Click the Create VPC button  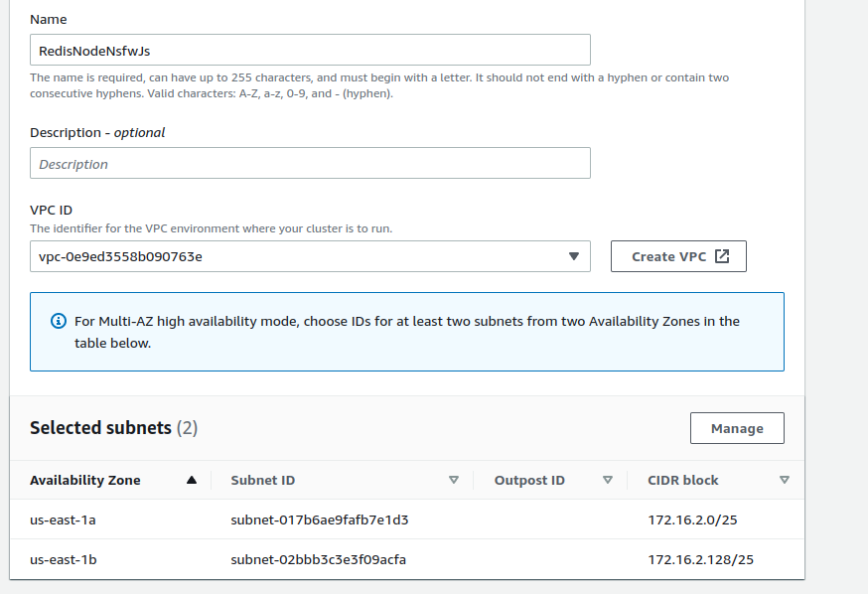(x=678, y=256)
